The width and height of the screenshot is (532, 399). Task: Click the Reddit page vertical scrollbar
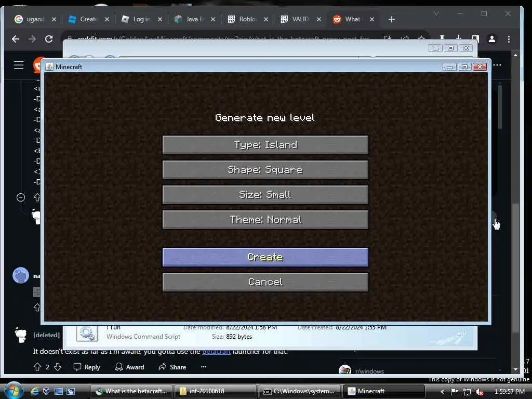tap(516, 268)
